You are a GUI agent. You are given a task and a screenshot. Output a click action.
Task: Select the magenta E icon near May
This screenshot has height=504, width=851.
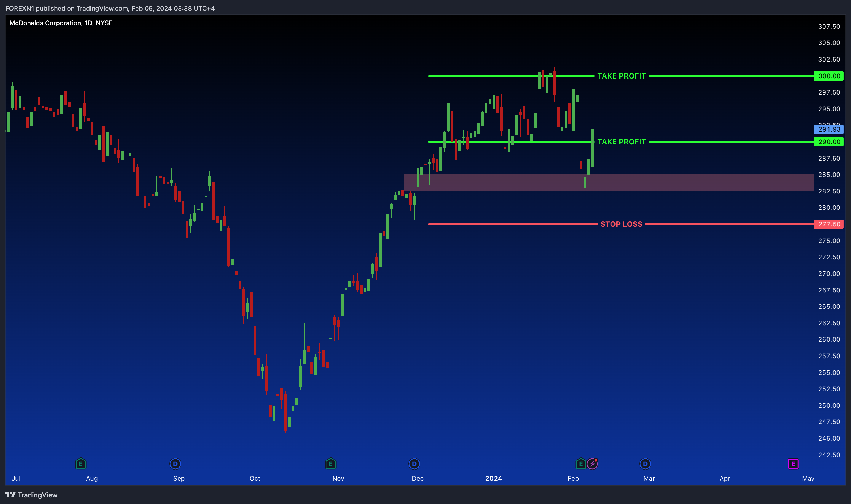click(x=793, y=464)
